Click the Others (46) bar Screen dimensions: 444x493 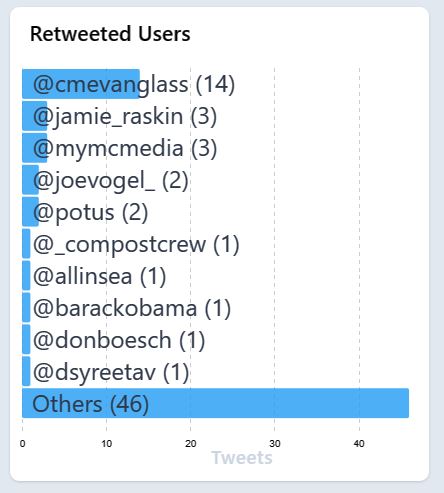click(215, 403)
